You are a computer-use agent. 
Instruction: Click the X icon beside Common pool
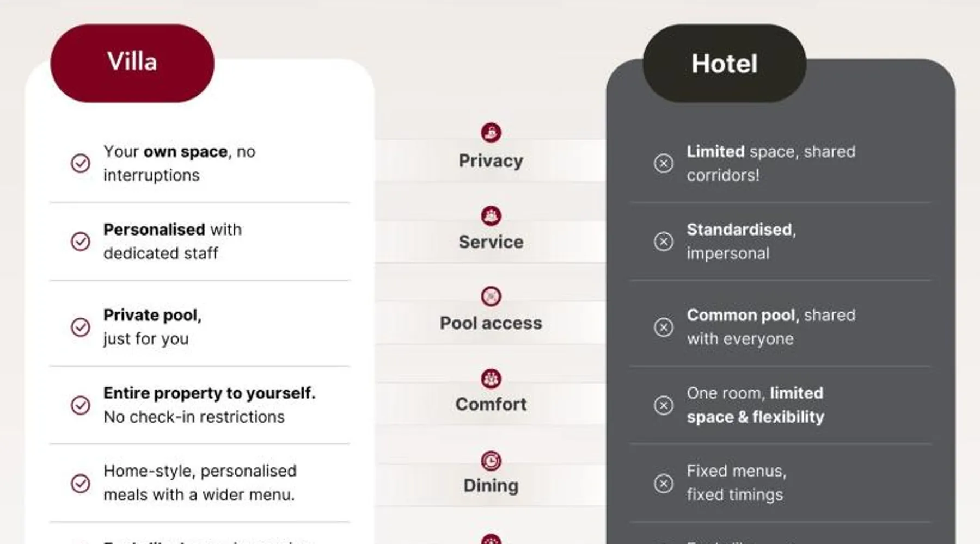(663, 327)
